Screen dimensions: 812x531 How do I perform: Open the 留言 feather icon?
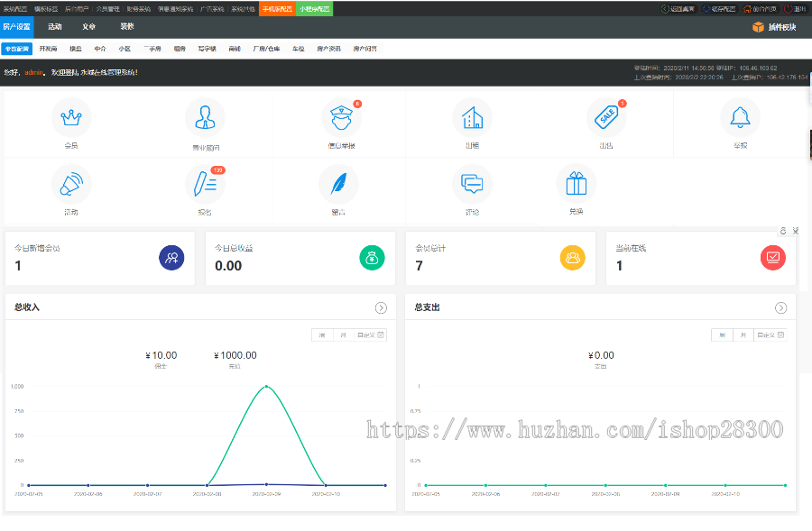[x=338, y=184]
